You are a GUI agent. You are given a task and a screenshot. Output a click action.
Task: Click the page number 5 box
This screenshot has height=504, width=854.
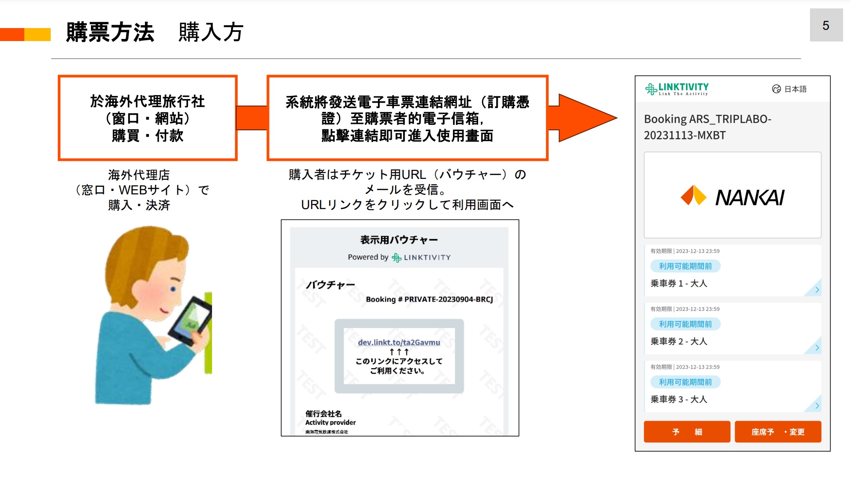(826, 25)
